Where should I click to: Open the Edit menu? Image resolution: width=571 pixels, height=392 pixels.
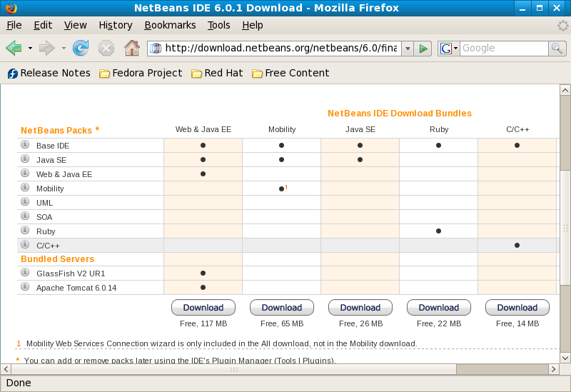(x=43, y=25)
